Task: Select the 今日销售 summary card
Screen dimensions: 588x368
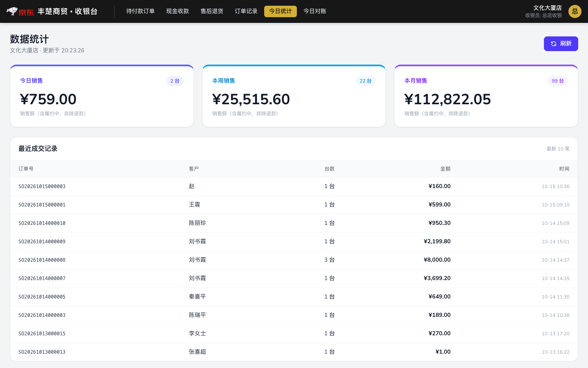Action: tap(102, 96)
